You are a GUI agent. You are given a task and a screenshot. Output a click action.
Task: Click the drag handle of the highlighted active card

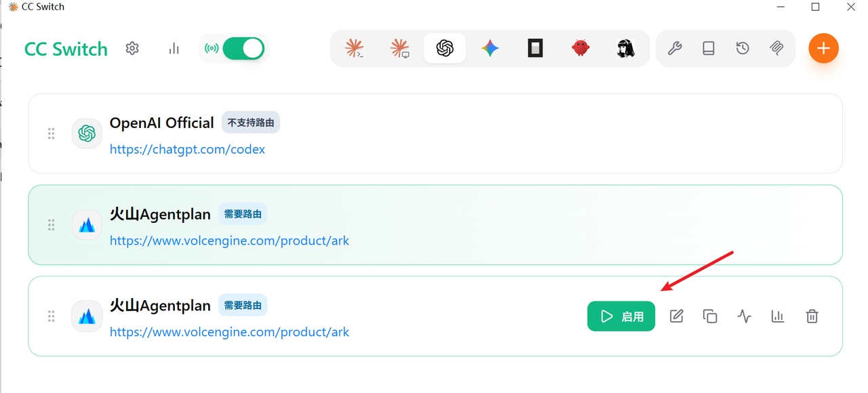click(x=51, y=225)
